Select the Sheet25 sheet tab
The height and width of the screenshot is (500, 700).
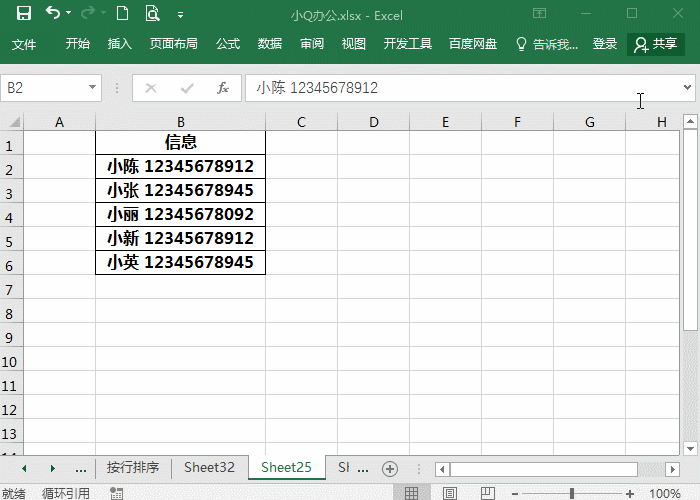(286, 467)
